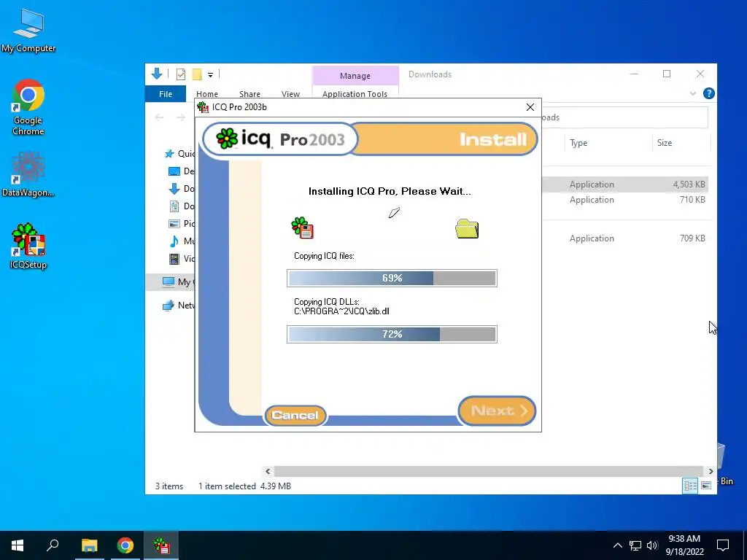Viewport: 747px width, 560px height.
Task: Open the Share ribbon tab
Action: tap(249, 94)
